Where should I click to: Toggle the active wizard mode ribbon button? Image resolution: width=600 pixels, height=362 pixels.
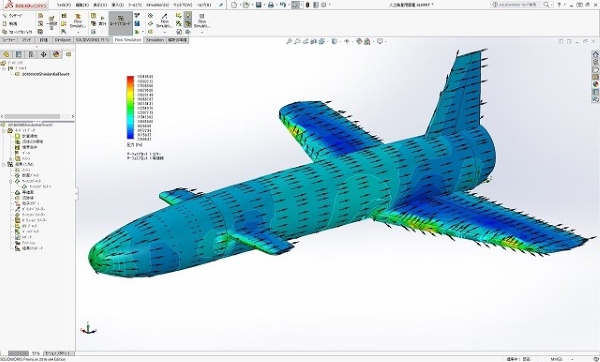[121, 21]
